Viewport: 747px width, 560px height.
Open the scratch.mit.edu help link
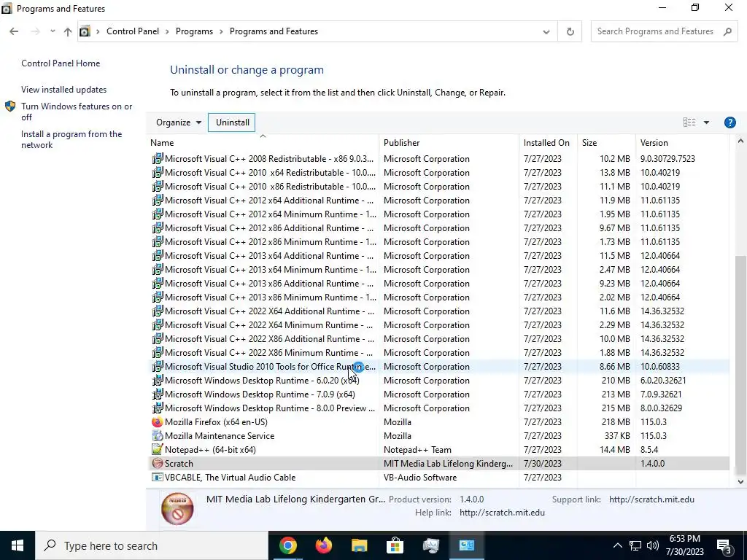pos(502,513)
